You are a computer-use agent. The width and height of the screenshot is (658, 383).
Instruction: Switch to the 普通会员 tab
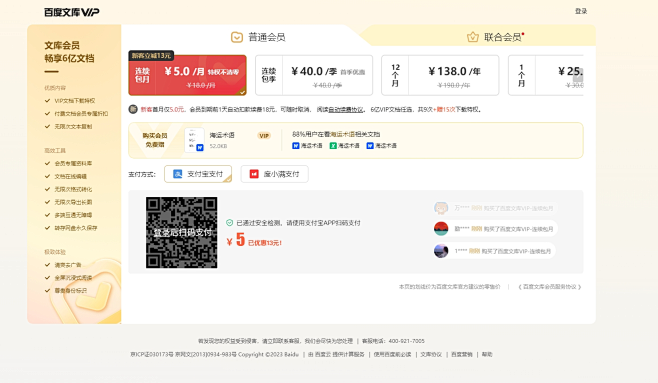click(258, 37)
